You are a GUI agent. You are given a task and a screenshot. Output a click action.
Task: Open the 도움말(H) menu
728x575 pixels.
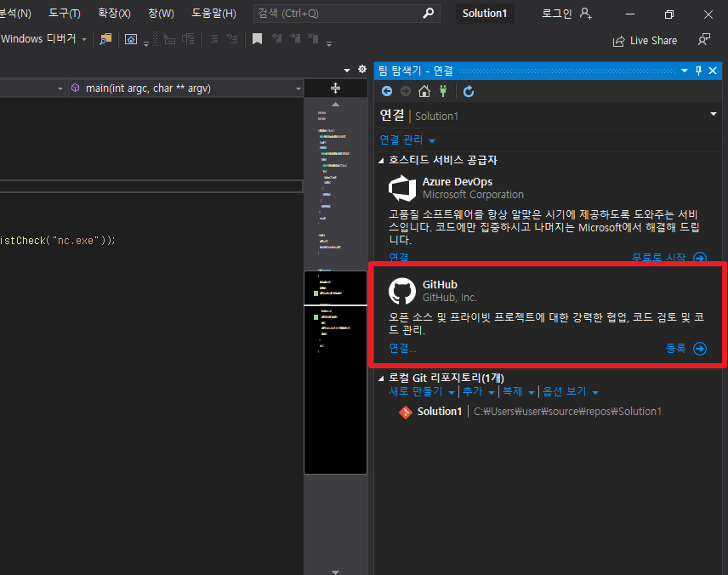point(214,14)
